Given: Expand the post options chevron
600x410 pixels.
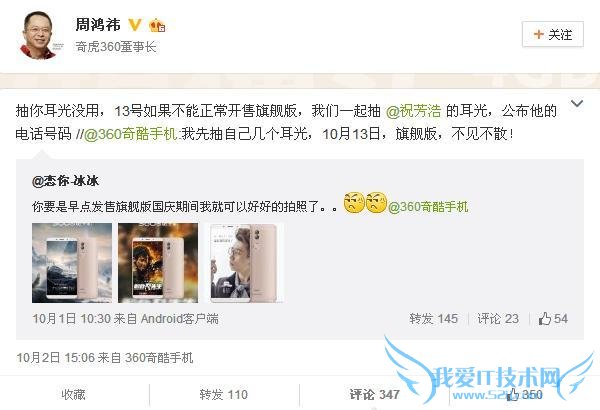Looking at the screenshot, I should pyautogui.click(x=576, y=103).
